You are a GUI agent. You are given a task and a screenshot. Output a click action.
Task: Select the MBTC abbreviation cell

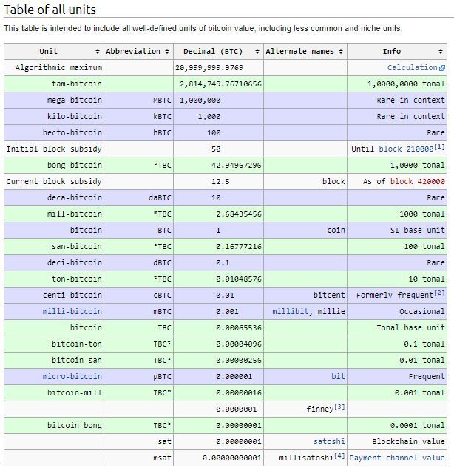tap(139, 101)
